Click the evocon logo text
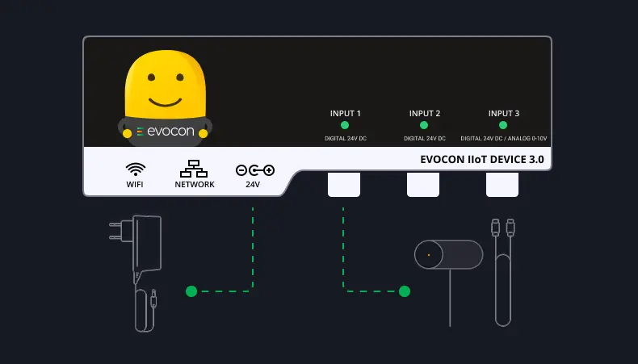Viewport: 638px width, 364px height. point(170,131)
